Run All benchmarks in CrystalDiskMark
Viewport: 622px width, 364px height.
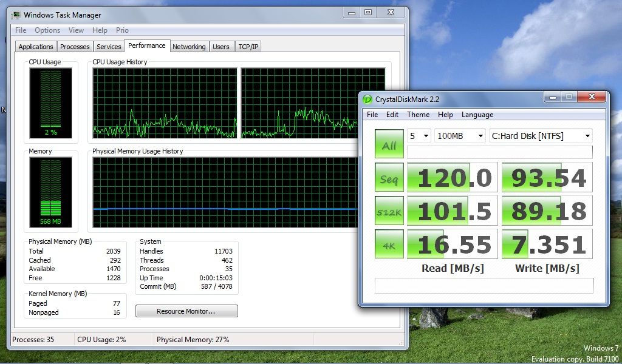pos(389,143)
